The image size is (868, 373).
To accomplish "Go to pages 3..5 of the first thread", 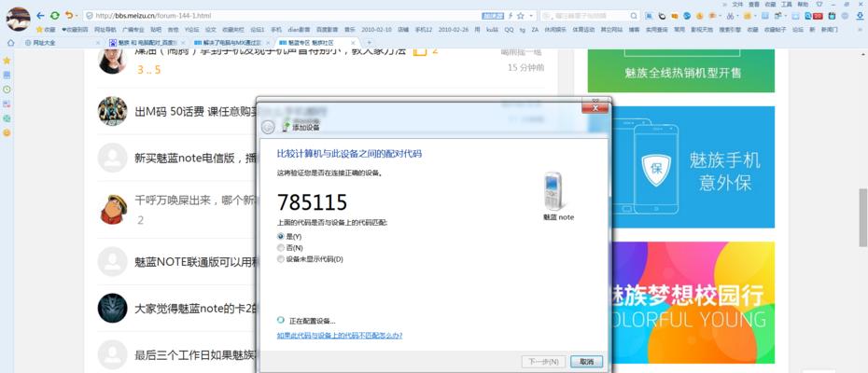I will 149,70.
